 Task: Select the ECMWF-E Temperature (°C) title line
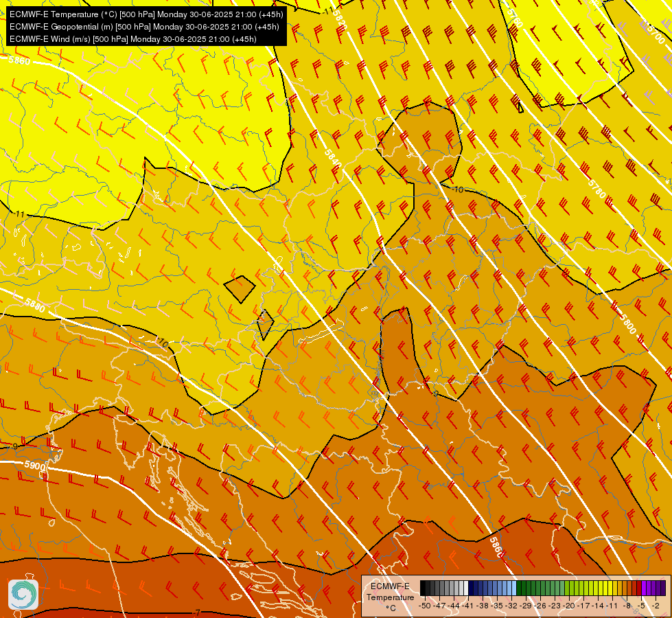(x=146, y=14)
